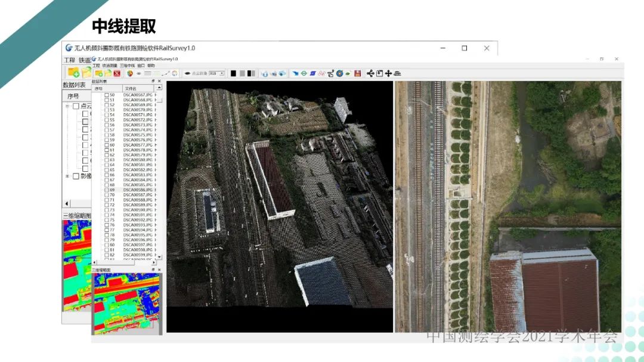The height and width of the screenshot is (362, 644).
Task: Click the blue arrow icon in toolbar
Action: [295, 73]
